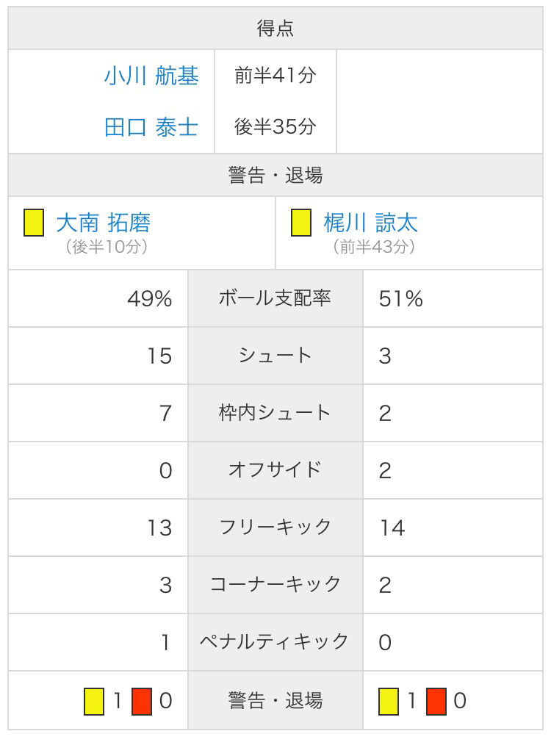Click the 前半41分 goal time

point(275,76)
